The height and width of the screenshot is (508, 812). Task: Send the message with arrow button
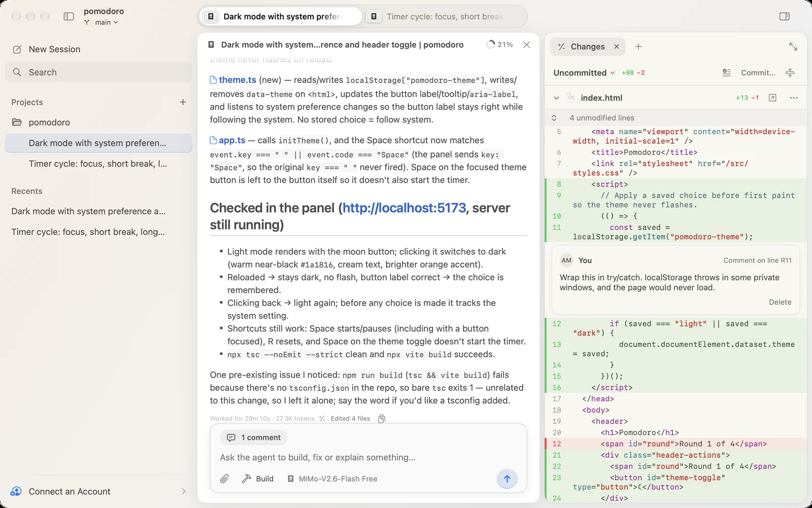pyautogui.click(x=506, y=479)
